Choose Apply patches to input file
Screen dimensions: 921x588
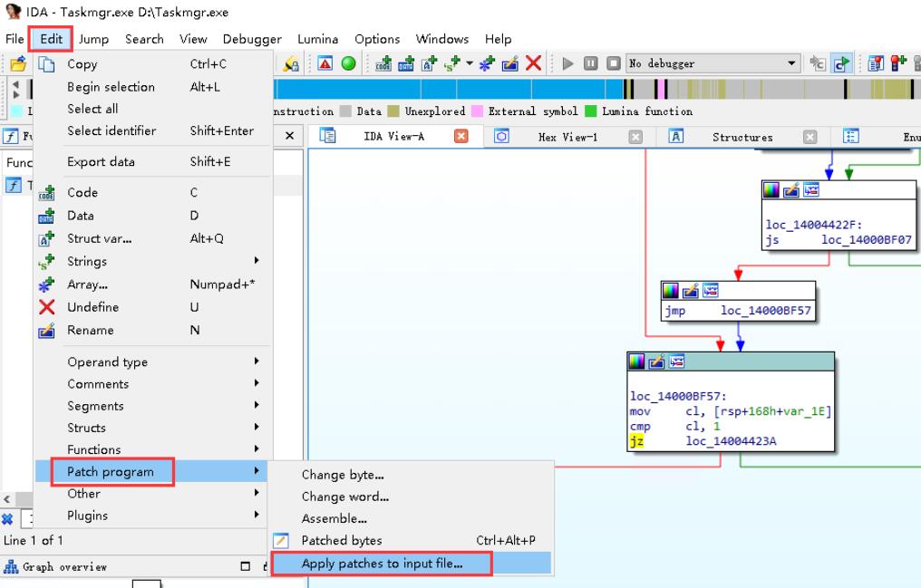coord(411,564)
